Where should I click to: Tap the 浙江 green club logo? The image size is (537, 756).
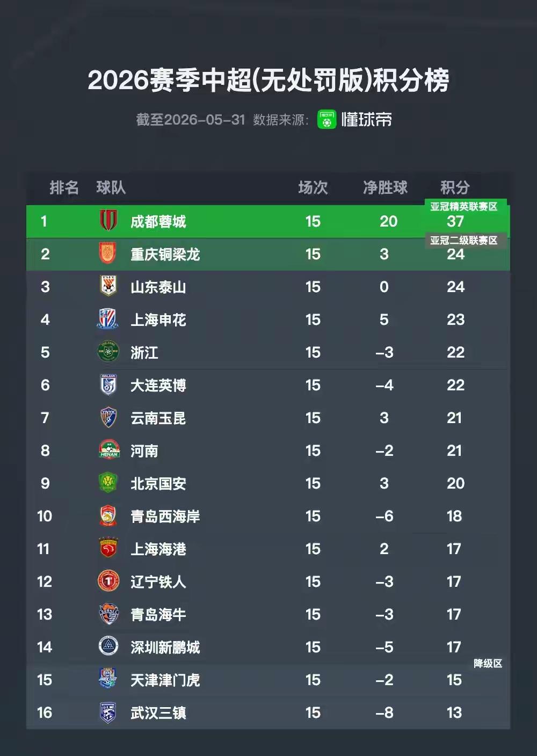tap(108, 352)
